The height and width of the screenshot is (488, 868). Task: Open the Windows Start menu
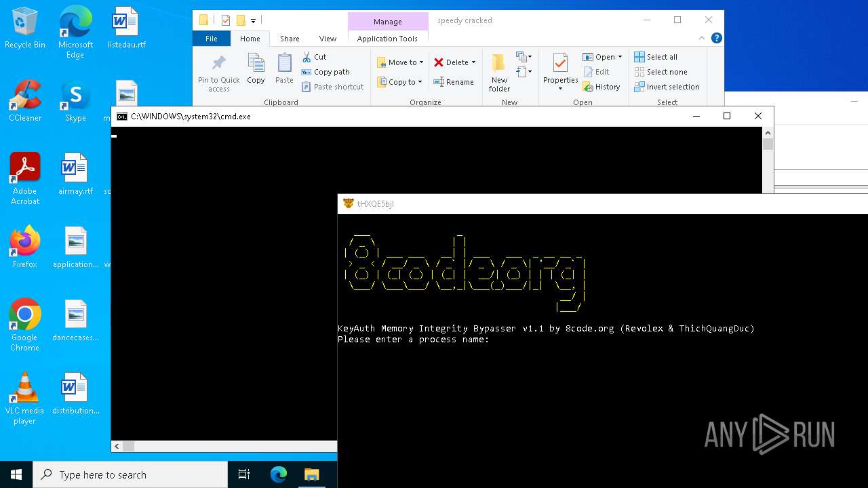pyautogui.click(x=16, y=474)
